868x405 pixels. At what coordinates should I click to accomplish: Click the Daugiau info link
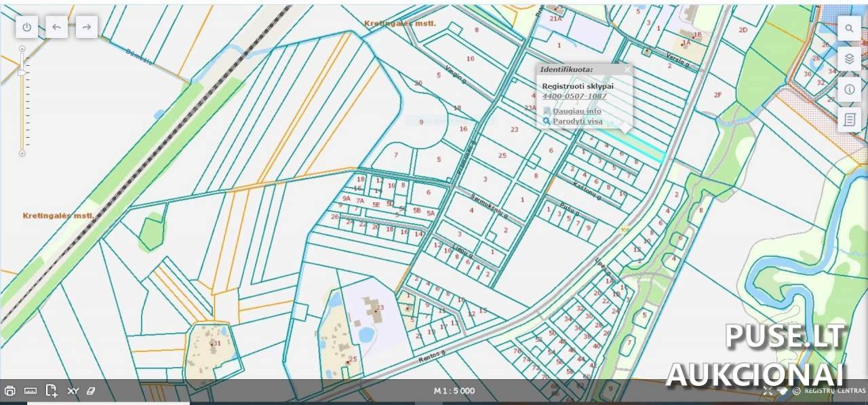tap(576, 111)
